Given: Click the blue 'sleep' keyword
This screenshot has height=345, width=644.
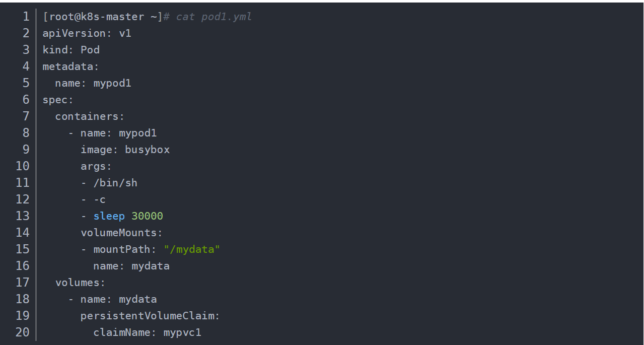Looking at the screenshot, I should [109, 216].
